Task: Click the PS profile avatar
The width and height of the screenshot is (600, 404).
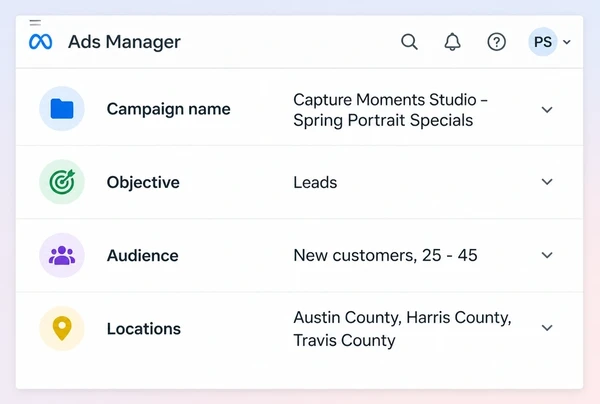Action: pyautogui.click(x=543, y=42)
